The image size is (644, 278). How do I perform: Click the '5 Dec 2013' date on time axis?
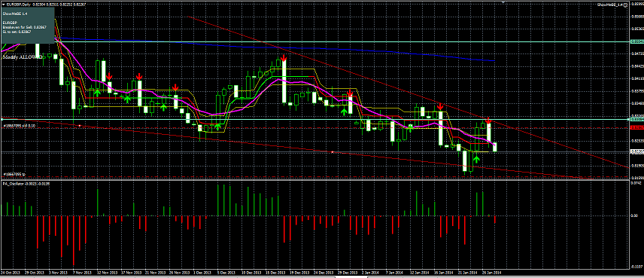pos(226,272)
